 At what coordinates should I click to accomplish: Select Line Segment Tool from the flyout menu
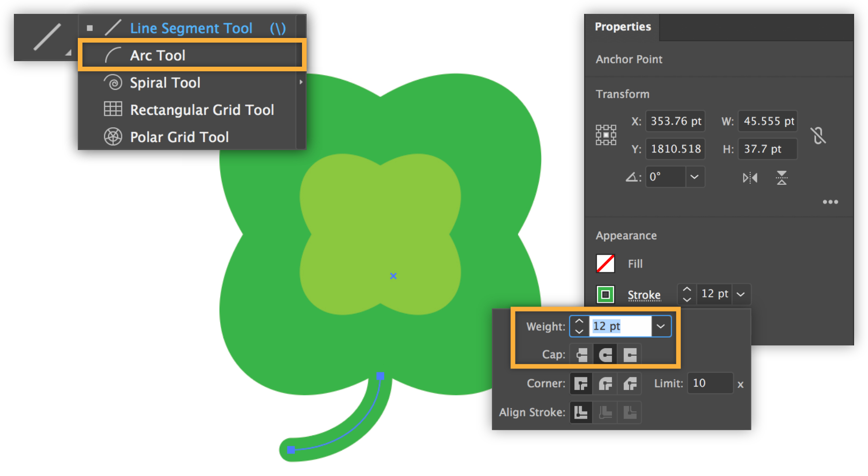point(191,28)
